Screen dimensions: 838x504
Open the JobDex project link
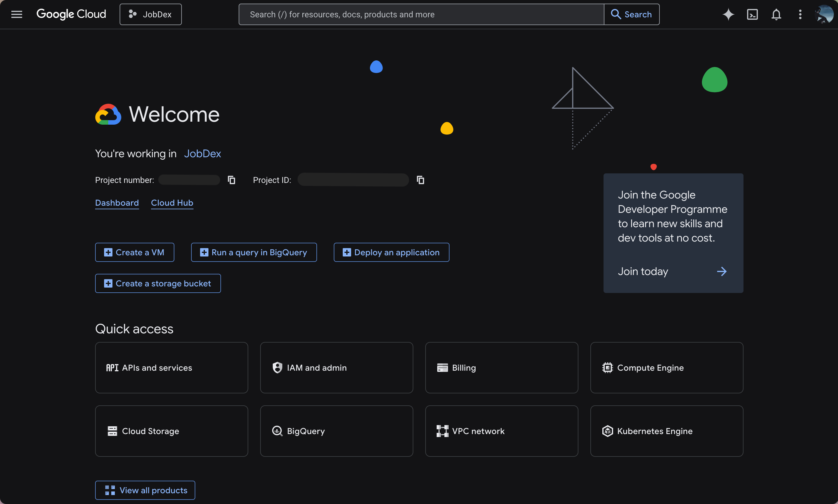click(202, 154)
